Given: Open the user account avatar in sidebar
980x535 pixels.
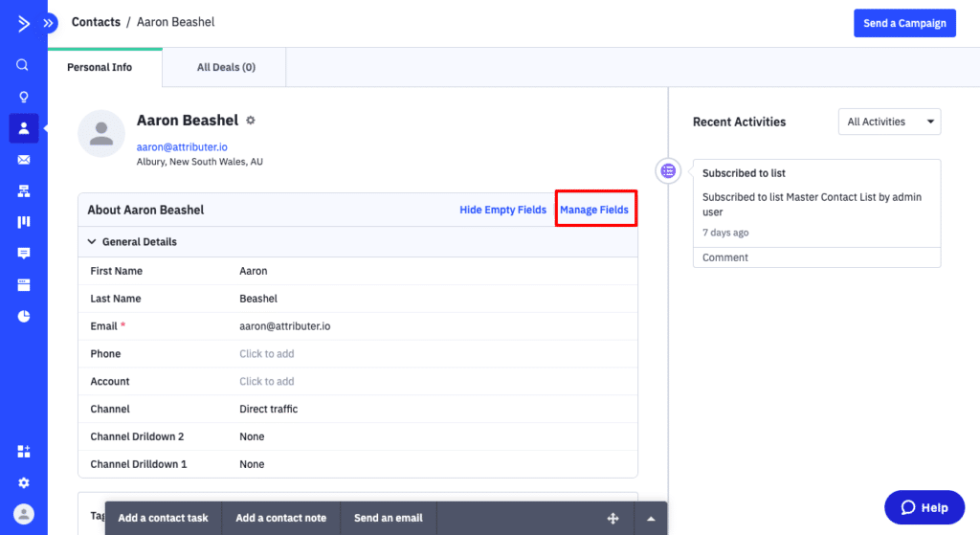Looking at the screenshot, I should point(24,514).
